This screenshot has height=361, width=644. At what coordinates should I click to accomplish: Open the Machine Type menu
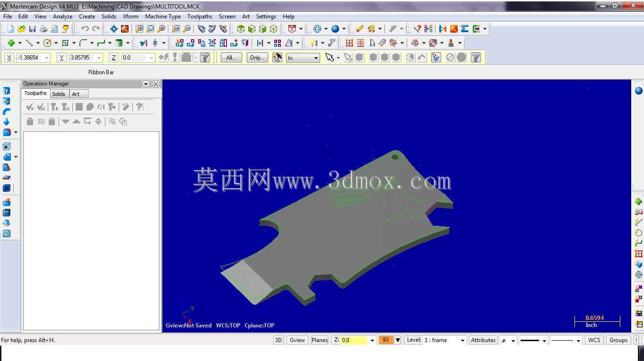click(x=163, y=16)
